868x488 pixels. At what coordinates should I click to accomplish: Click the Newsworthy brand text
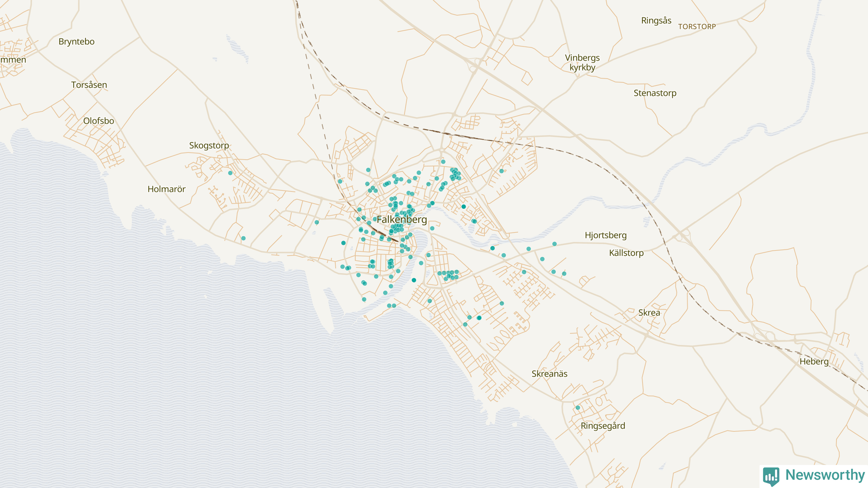point(825,475)
